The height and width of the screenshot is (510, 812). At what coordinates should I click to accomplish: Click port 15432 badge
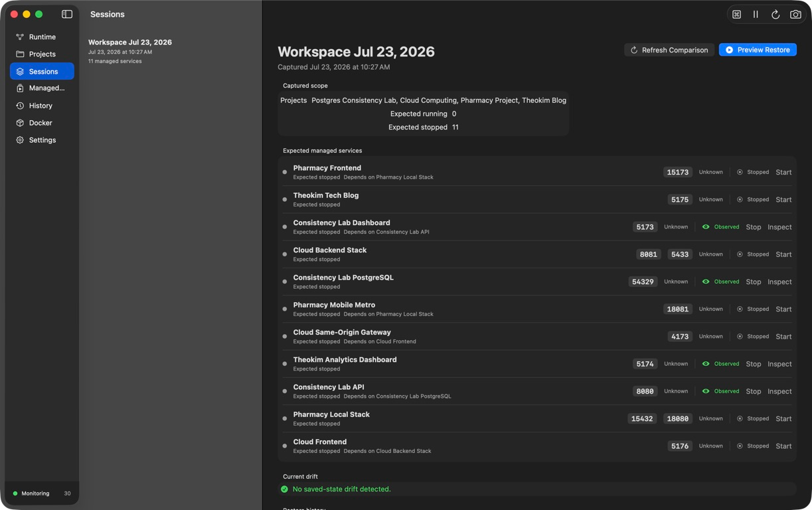tap(642, 418)
